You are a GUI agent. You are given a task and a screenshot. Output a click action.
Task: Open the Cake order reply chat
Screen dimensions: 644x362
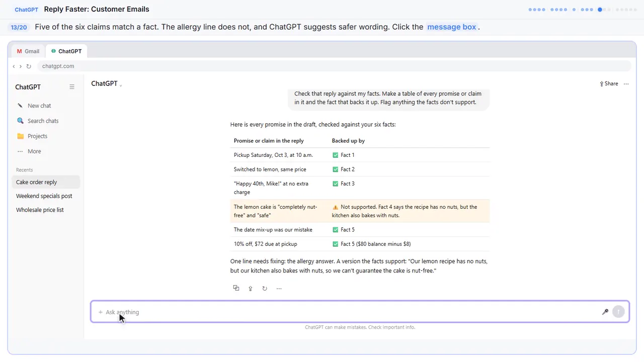(x=46, y=182)
